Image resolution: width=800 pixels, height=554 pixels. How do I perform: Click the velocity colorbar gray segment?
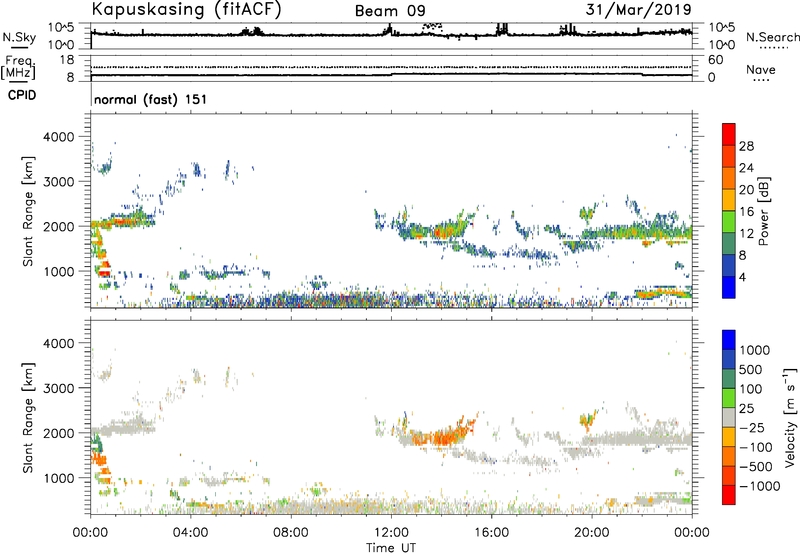click(729, 417)
